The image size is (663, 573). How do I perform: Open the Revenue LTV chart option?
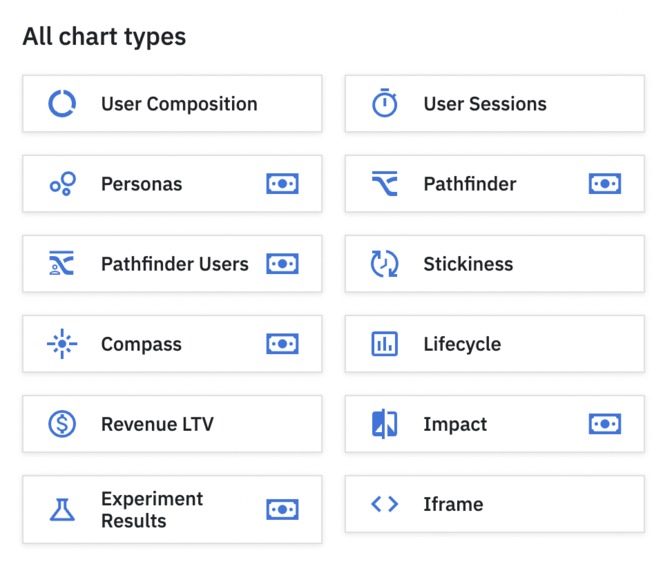click(x=172, y=424)
